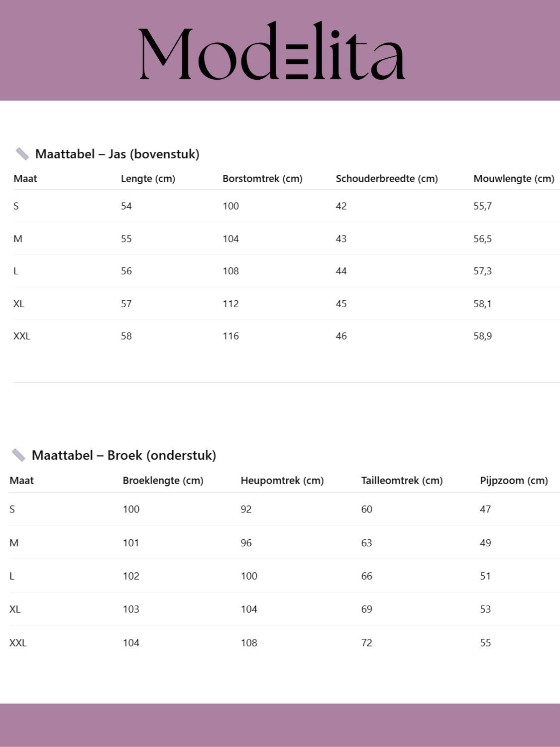Viewport: 560px width, 747px height.
Task: Select the Borstomtrek (cm) column header
Action: [x=262, y=179]
